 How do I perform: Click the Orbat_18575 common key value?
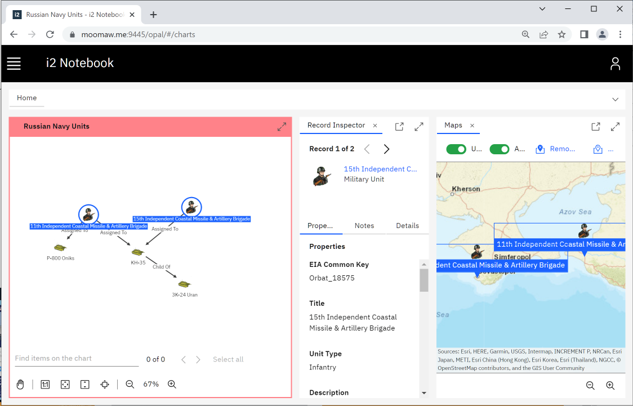pos(332,278)
